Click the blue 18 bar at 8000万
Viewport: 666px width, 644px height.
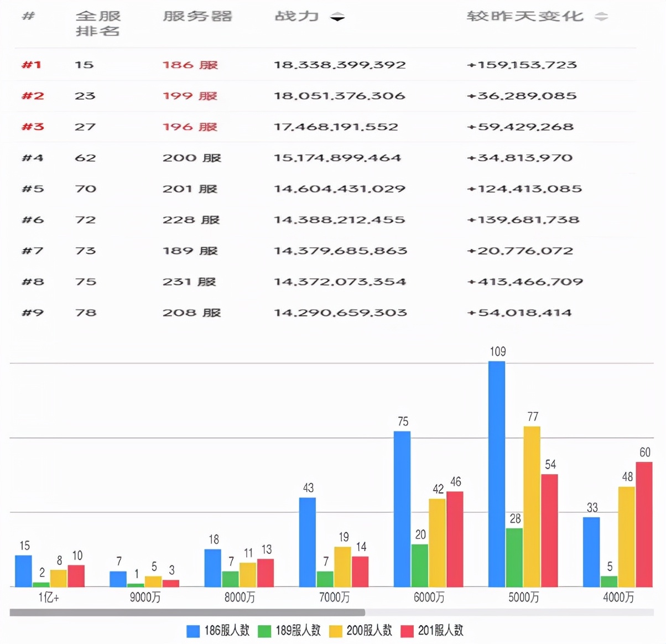point(213,568)
